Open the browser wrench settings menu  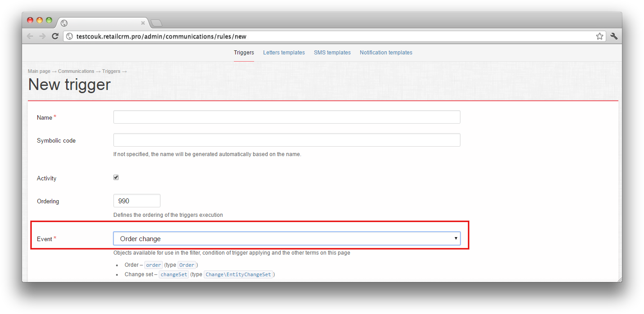pyautogui.click(x=614, y=36)
